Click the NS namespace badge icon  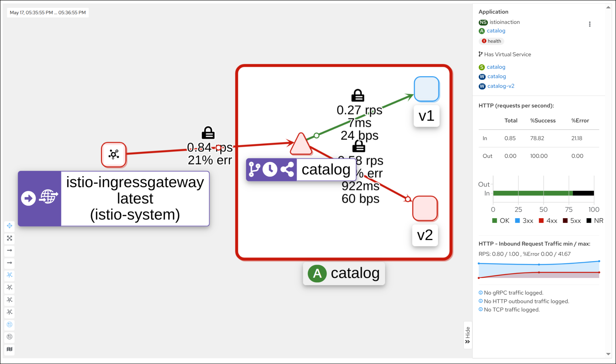(x=483, y=22)
